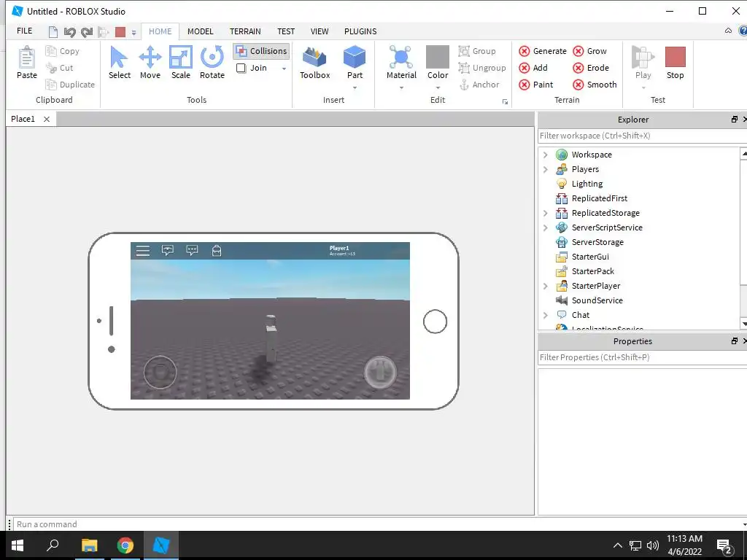This screenshot has height=560, width=747.
Task: Expand the StarterPlayer node
Action: point(546,286)
